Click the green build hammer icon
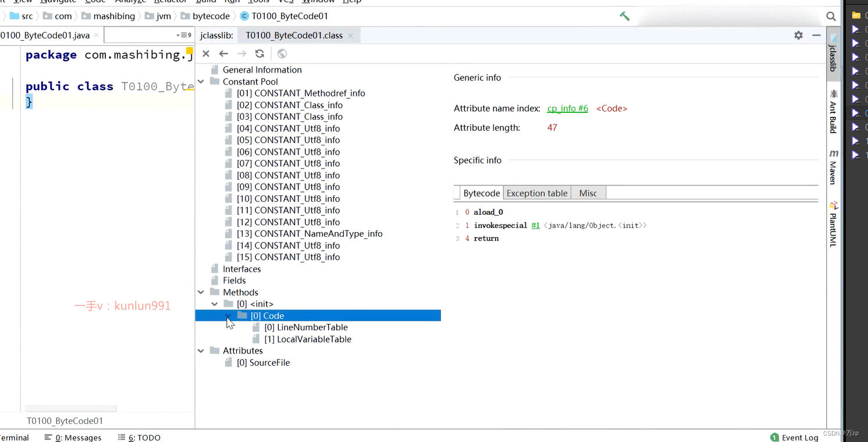Image resolution: width=868 pixels, height=442 pixels. tap(625, 16)
